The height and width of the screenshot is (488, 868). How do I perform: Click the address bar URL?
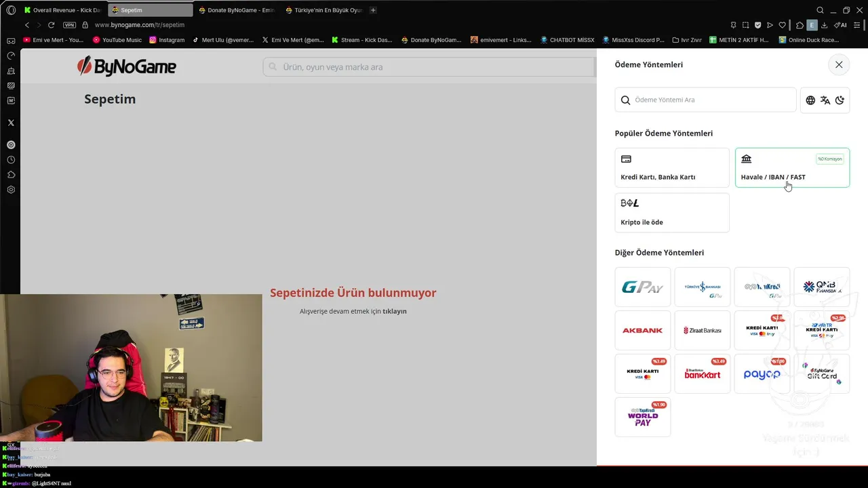140,25
